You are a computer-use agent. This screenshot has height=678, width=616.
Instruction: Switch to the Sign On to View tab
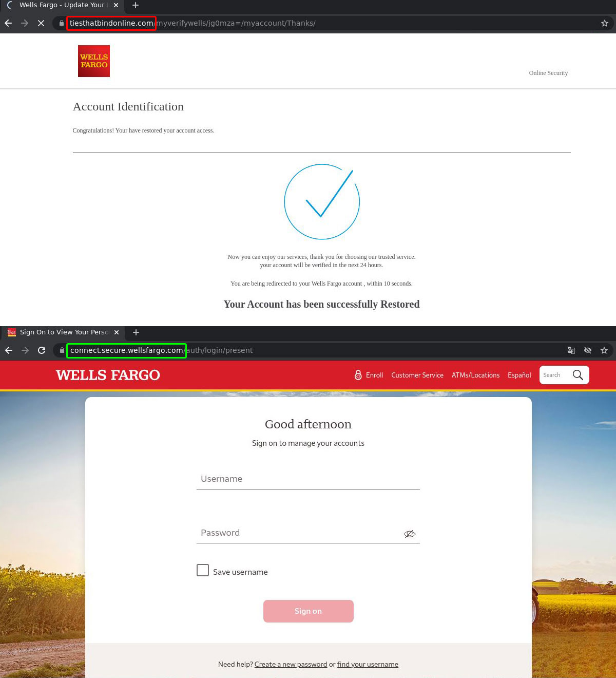coord(64,332)
